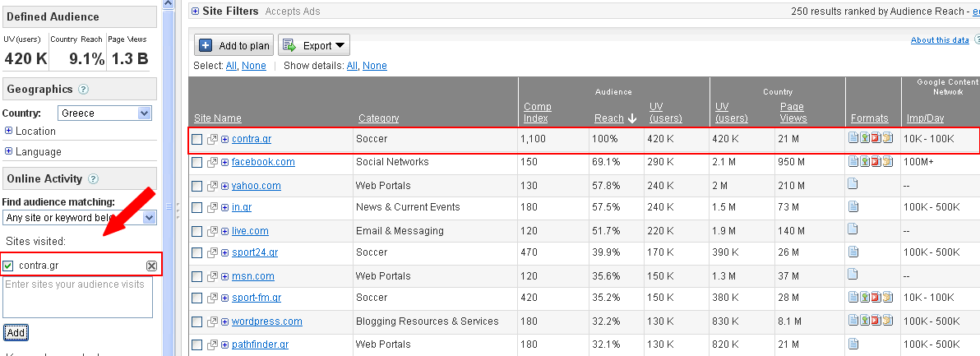This screenshot has width=980, height=356.
Task: Click the image ad format icon for sport-fm.gr
Action: coord(864,297)
